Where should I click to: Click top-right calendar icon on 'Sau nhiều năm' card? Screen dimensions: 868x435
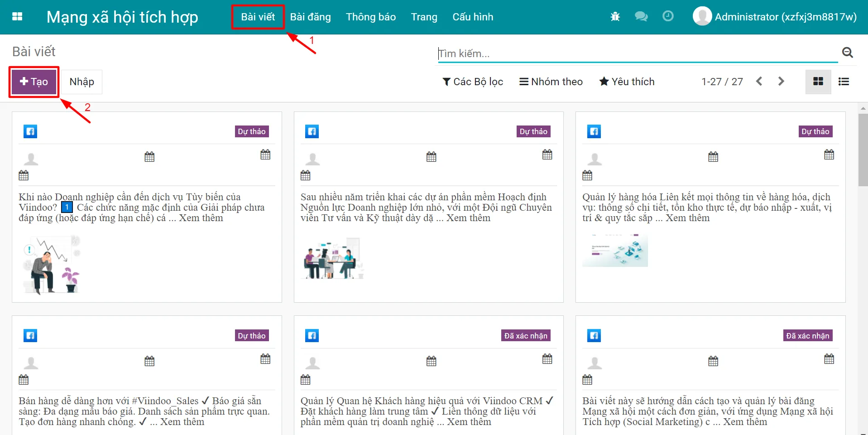(547, 155)
